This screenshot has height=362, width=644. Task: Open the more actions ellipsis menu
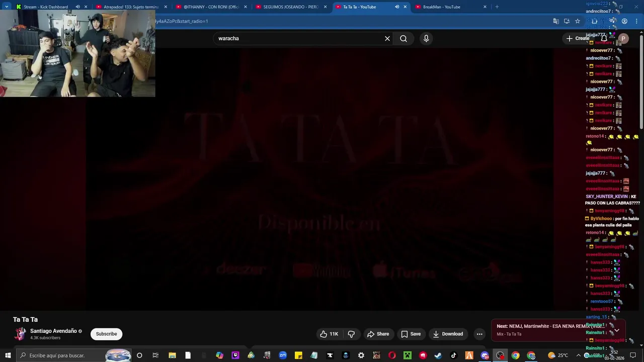(x=479, y=334)
